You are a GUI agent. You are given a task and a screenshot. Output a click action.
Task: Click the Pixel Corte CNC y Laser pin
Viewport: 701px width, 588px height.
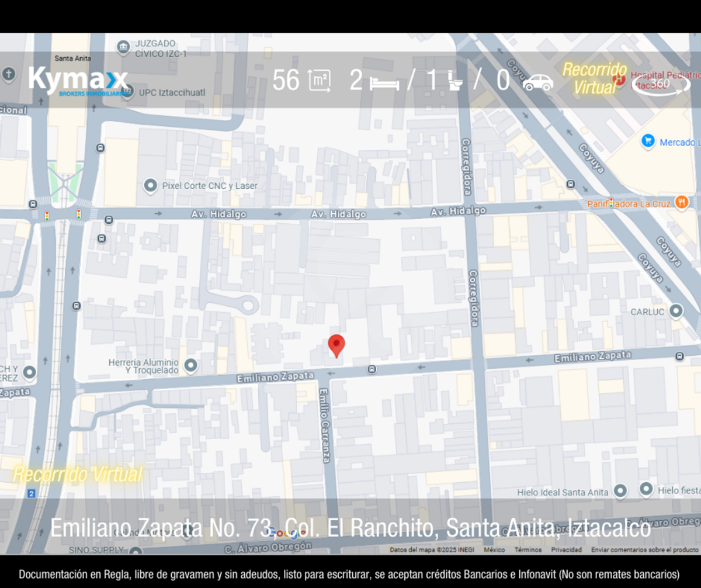151,186
